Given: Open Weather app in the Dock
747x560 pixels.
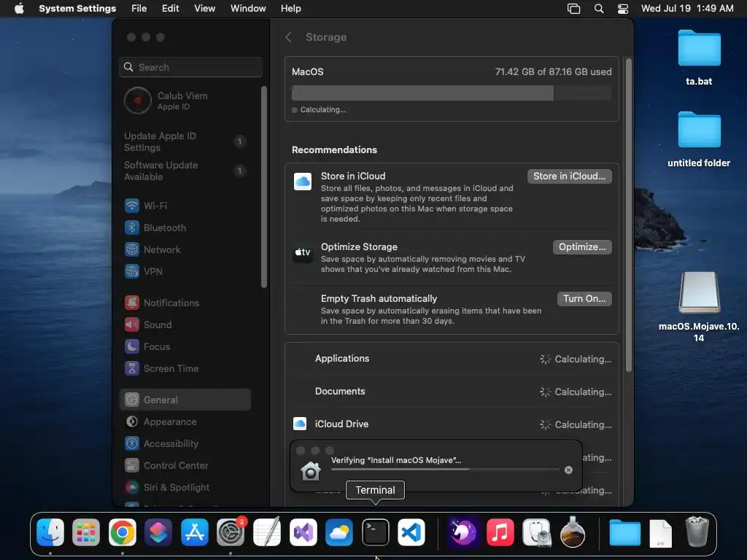Looking at the screenshot, I should click(x=339, y=532).
